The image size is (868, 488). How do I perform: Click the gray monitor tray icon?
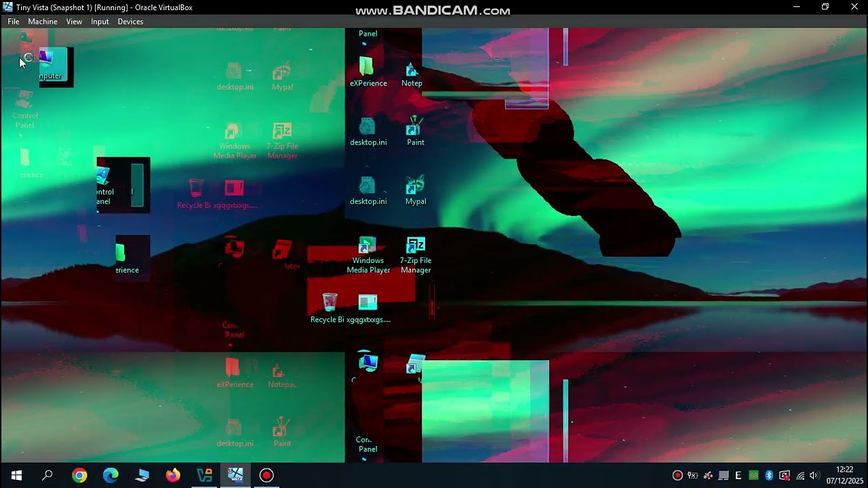tap(724, 475)
